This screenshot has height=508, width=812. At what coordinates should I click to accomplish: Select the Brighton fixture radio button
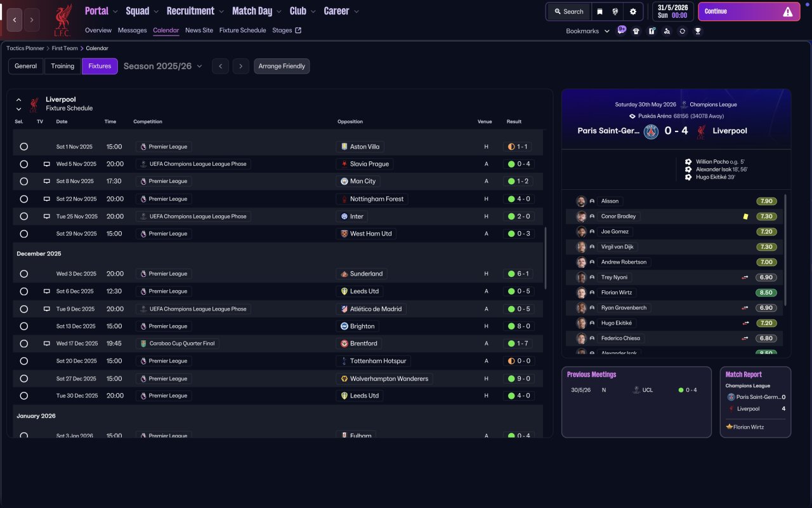23,326
